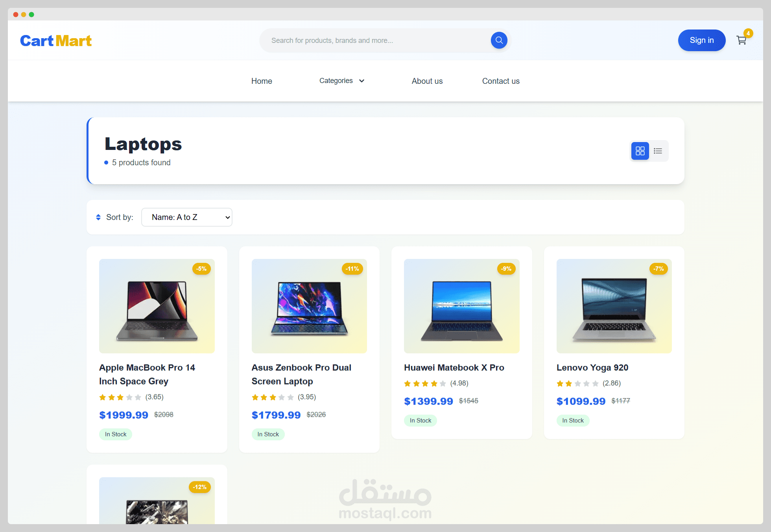The width and height of the screenshot is (771, 532).
Task: Click the crossed-out $1545 price
Action: pyautogui.click(x=469, y=401)
